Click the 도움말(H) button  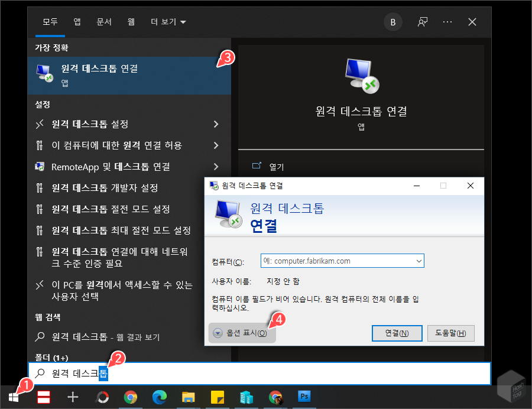451,333
